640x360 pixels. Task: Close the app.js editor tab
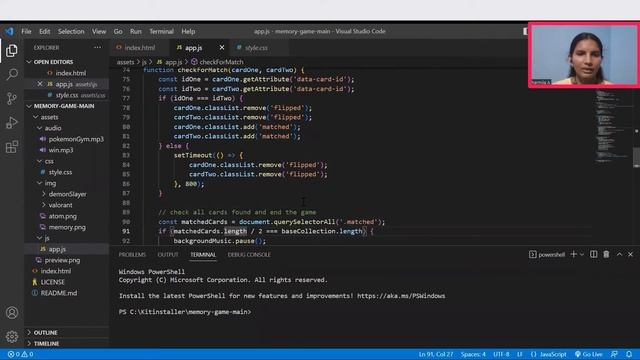click(222, 47)
